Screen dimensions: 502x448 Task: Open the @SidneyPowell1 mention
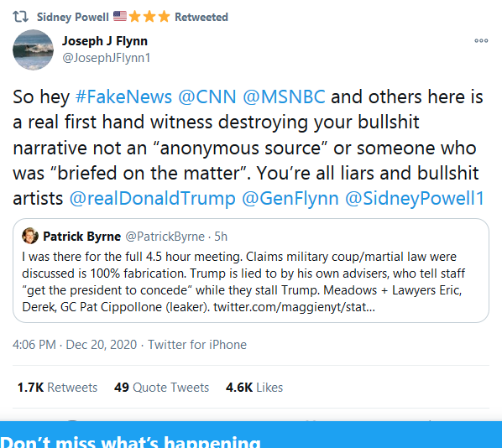tap(415, 198)
